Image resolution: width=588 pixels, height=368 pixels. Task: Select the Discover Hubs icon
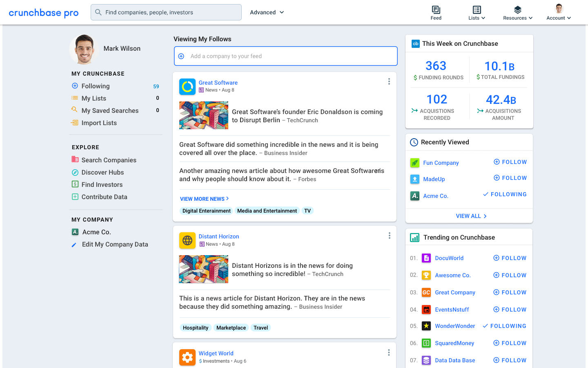coord(75,172)
